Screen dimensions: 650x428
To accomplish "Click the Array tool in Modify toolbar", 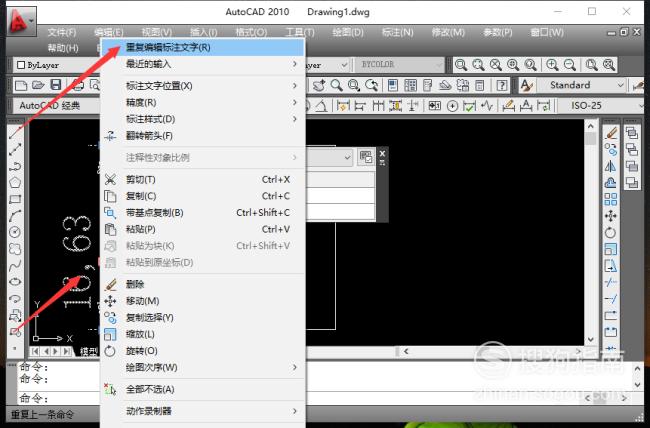I will pos(611,199).
